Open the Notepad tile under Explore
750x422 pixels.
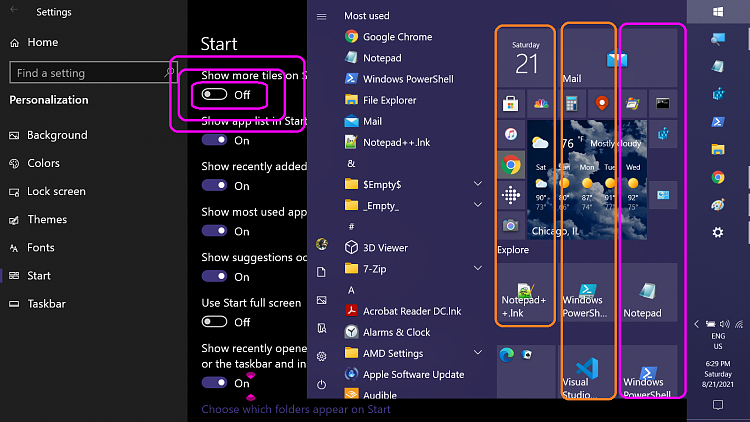point(648,292)
